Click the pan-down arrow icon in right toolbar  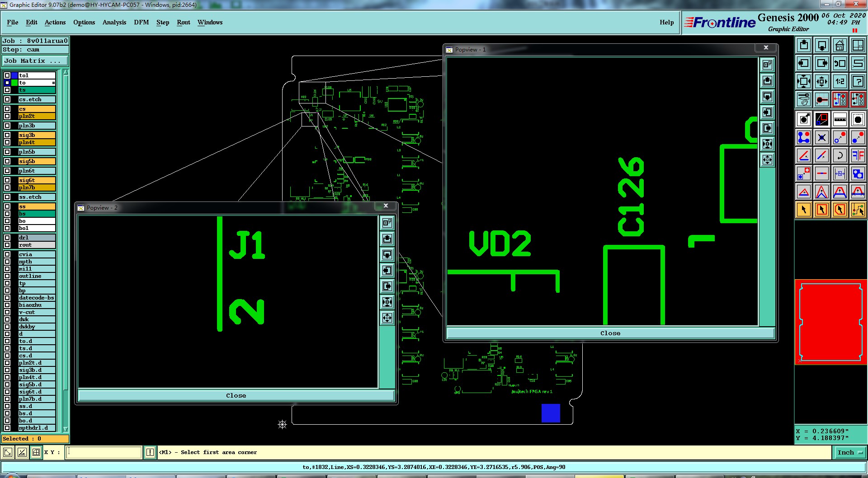point(821,45)
